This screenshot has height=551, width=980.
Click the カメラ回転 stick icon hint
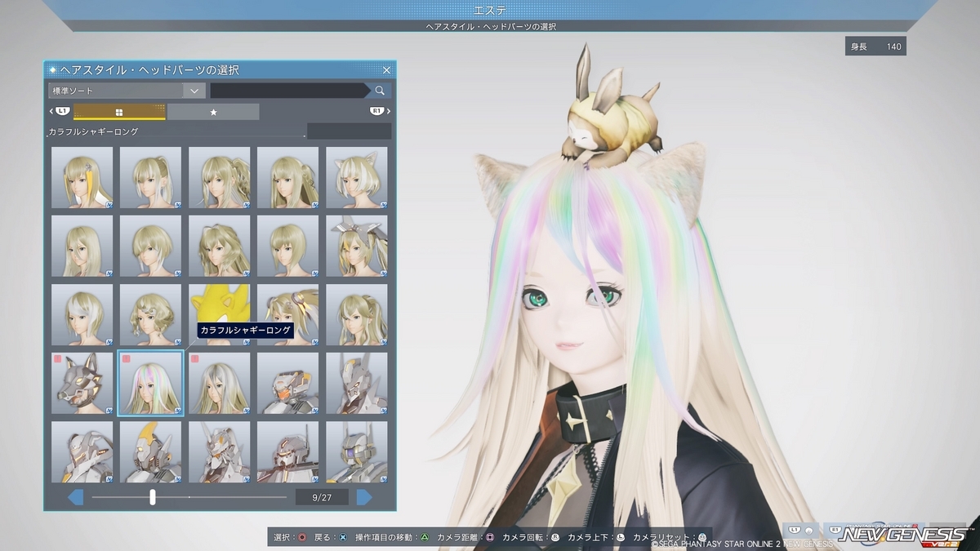[531, 537]
